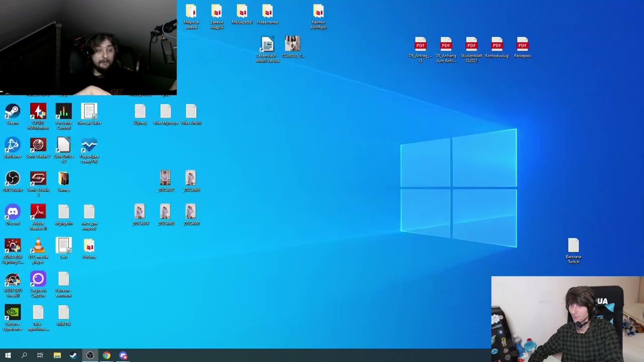The image size is (644, 362).
Task: Select the _DSC4667 photo thumbnail
Action: point(191,215)
